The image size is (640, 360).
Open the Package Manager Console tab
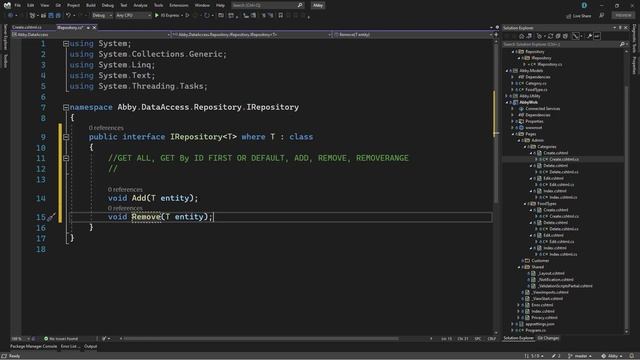(33, 347)
